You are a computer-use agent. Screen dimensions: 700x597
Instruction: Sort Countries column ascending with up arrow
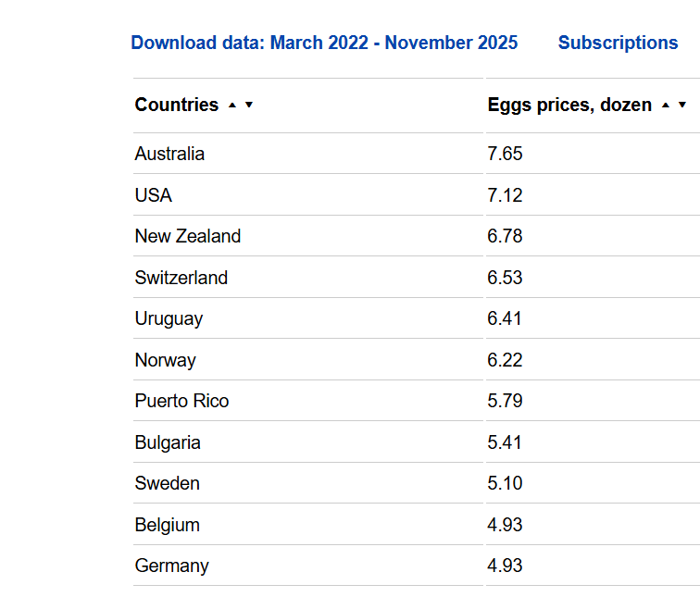[x=232, y=106]
